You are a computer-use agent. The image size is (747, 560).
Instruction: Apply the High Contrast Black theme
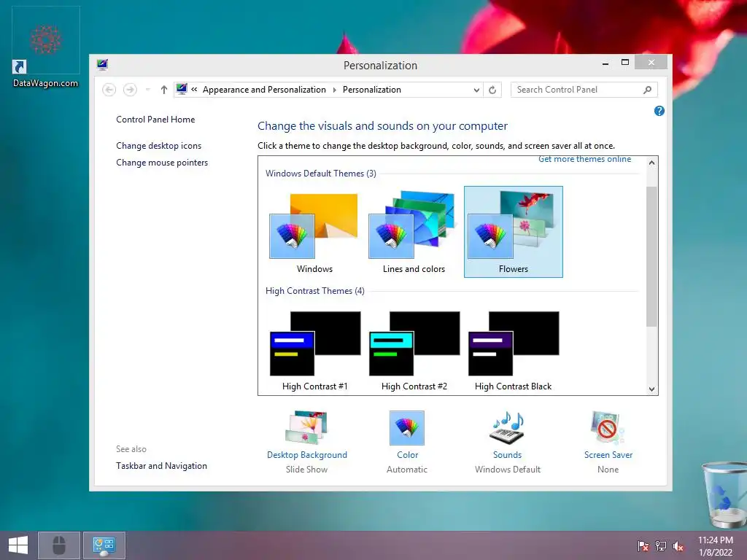513,351
